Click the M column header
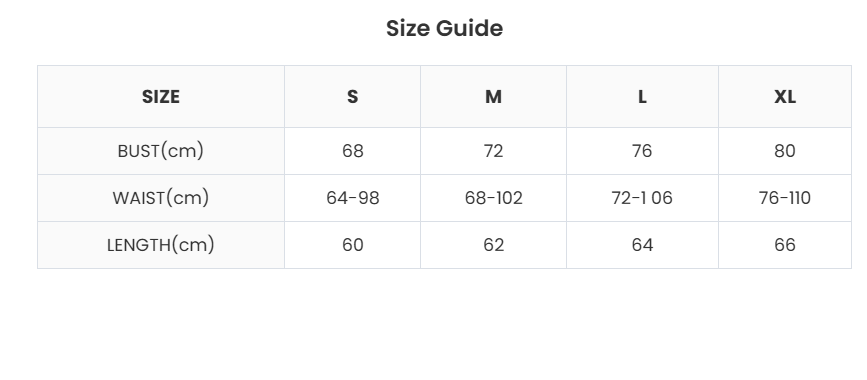 pos(493,97)
